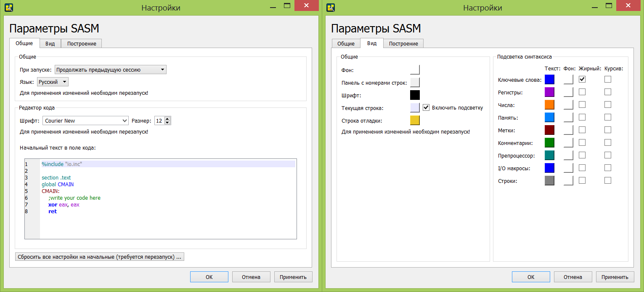Click Применить in left window

(293, 277)
